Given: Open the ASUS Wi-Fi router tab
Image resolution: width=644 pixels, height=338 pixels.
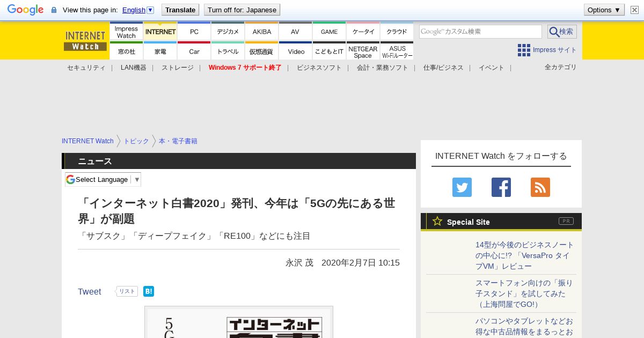Looking at the screenshot, I should (x=397, y=51).
